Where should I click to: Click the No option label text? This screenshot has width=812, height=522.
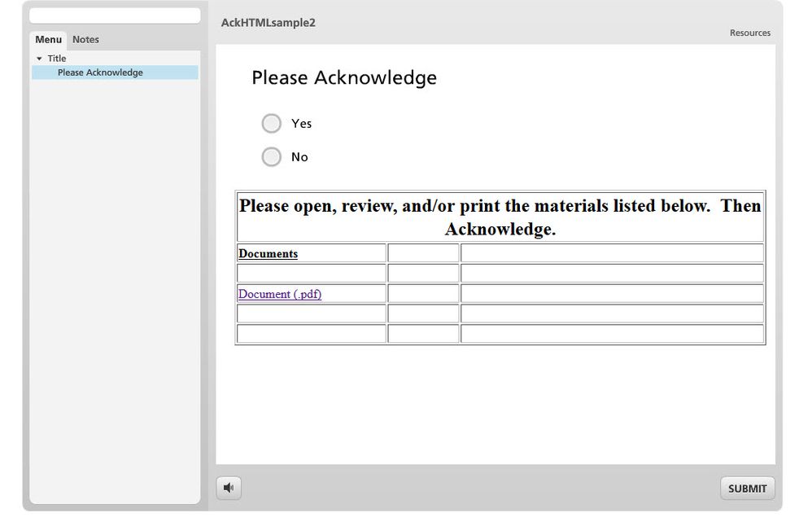tap(299, 157)
